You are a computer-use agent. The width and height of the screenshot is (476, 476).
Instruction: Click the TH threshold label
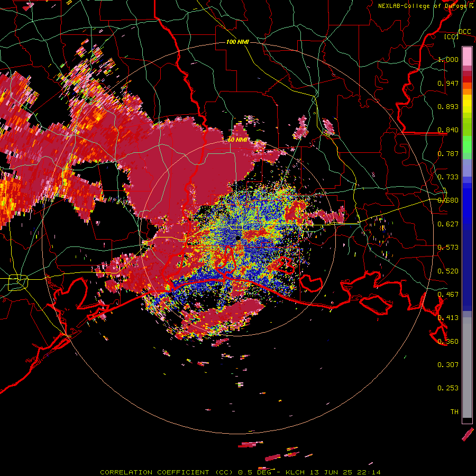click(x=454, y=412)
